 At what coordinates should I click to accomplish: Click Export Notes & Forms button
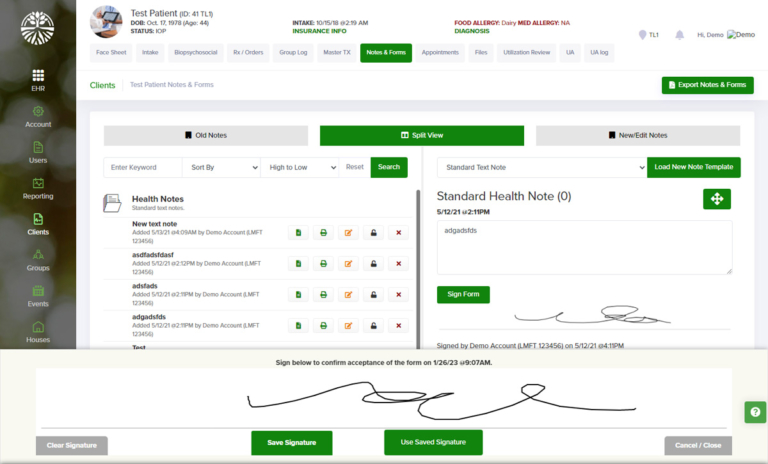click(707, 85)
